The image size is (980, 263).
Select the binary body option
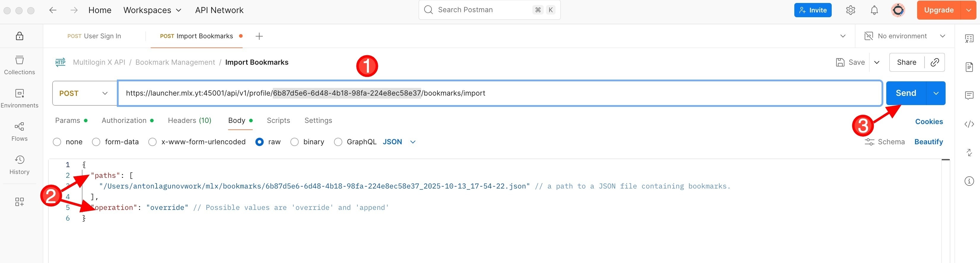point(295,142)
